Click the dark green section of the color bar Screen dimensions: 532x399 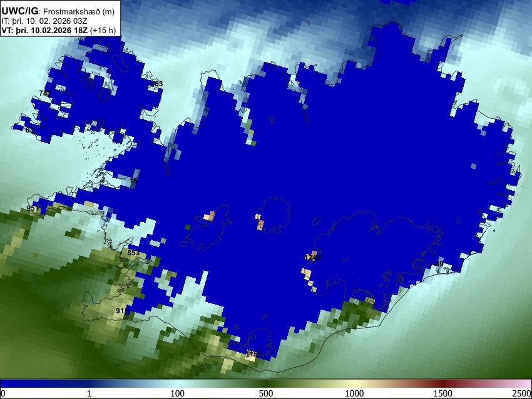tap(265, 383)
